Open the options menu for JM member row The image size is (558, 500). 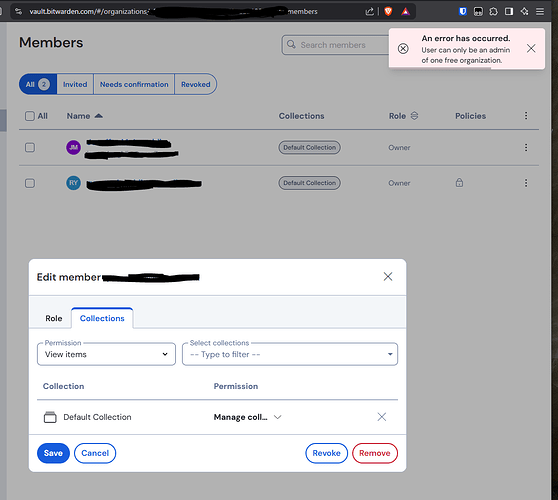(526, 147)
